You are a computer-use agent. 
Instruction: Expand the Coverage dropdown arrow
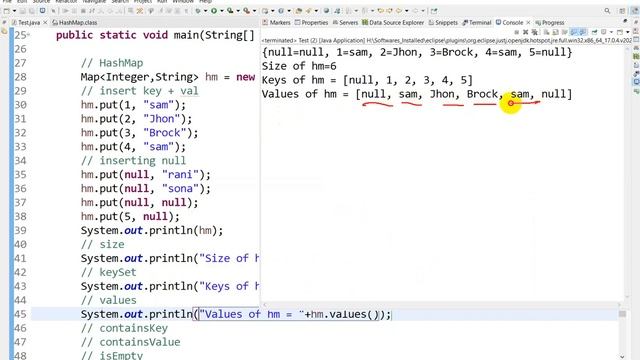click(x=238, y=11)
